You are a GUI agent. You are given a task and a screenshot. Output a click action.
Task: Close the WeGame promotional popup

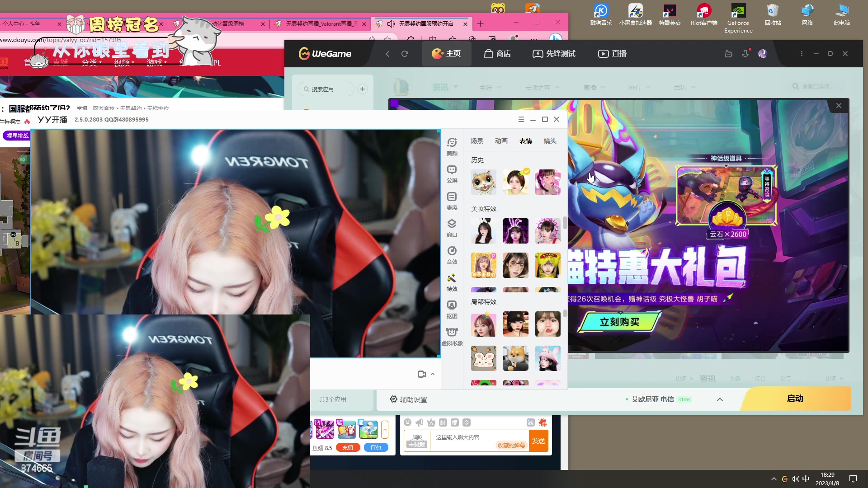[x=839, y=105]
